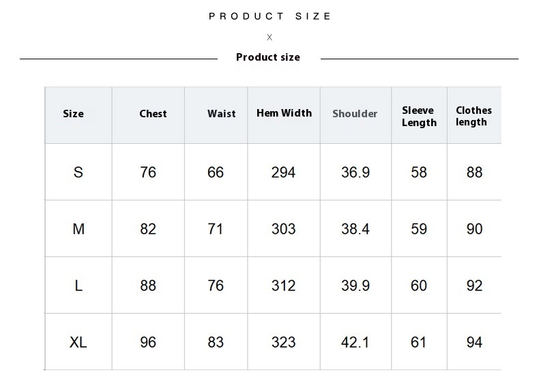Select the greyed Shoulder column header
Viewport: 539px width, 392px height.
(355, 114)
